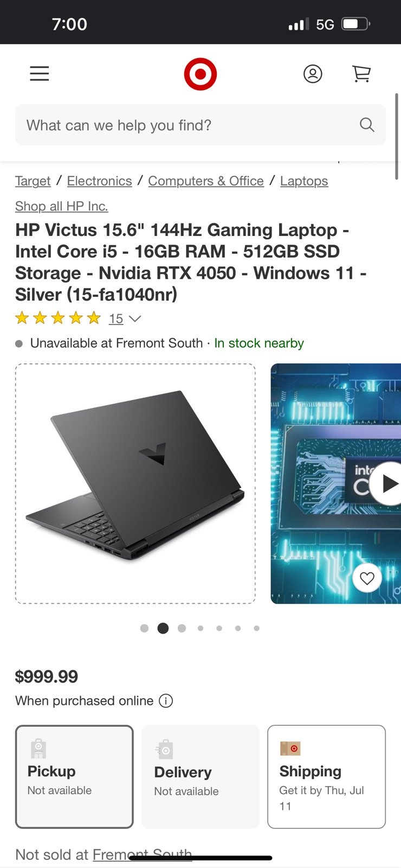
Task: Tap In stock nearby link
Action: (259, 343)
